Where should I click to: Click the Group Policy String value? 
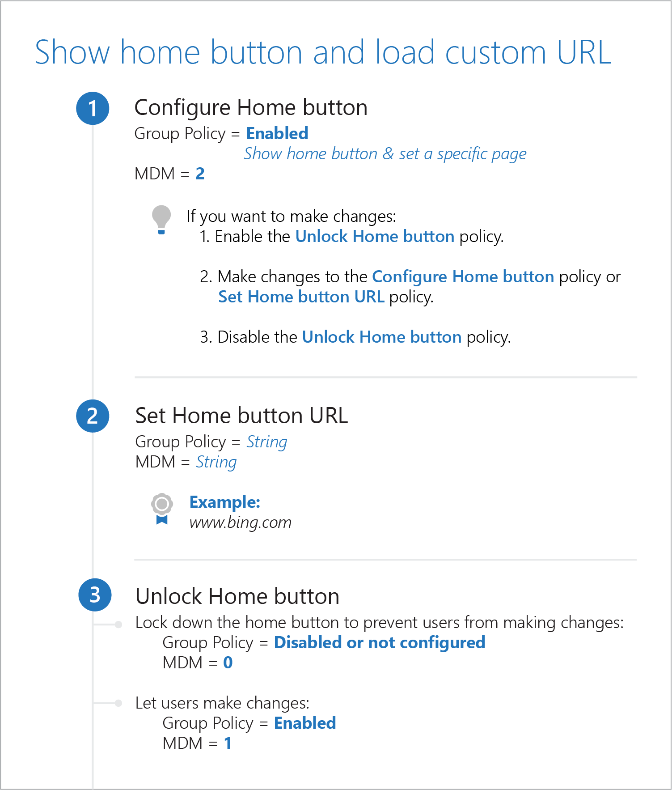coord(266,442)
